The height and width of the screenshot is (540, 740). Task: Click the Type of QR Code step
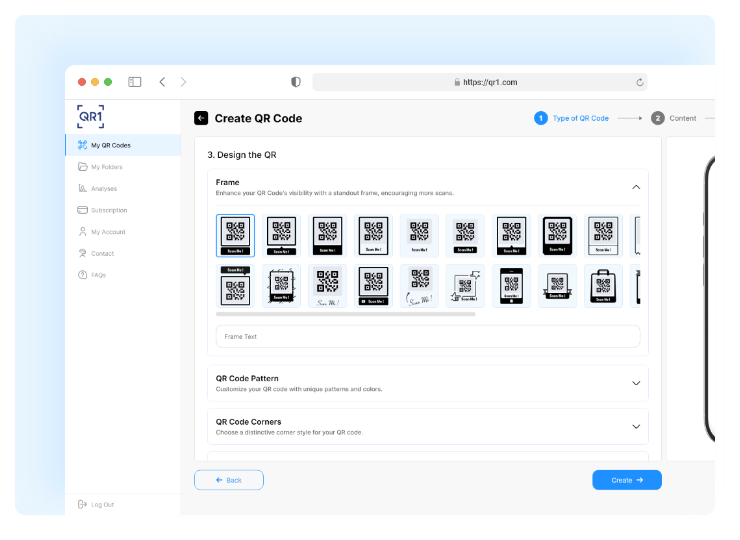pos(580,118)
